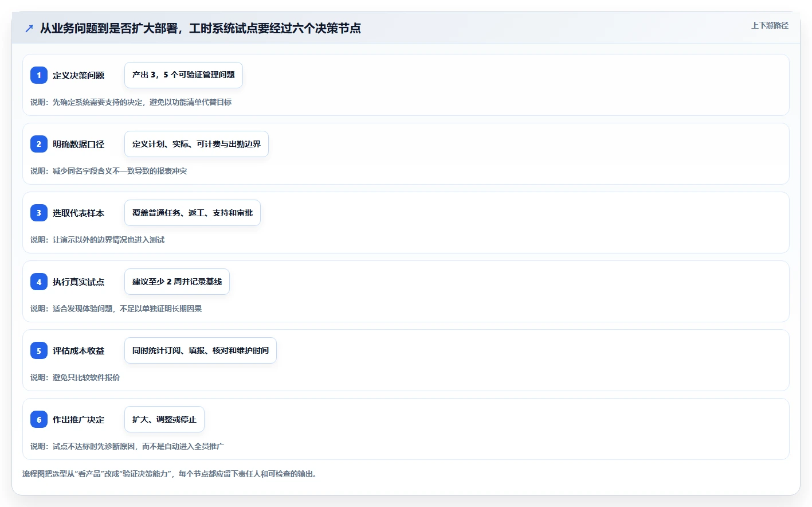812x507 pixels.
Task: Select the 评估成本收益 step title
Action: (79, 350)
